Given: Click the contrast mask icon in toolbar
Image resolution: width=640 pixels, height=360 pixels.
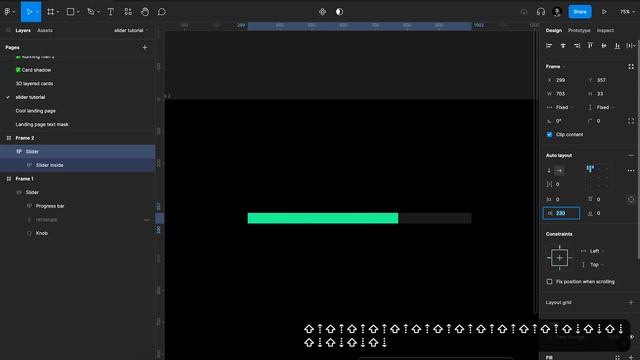Looking at the screenshot, I should 339,12.
